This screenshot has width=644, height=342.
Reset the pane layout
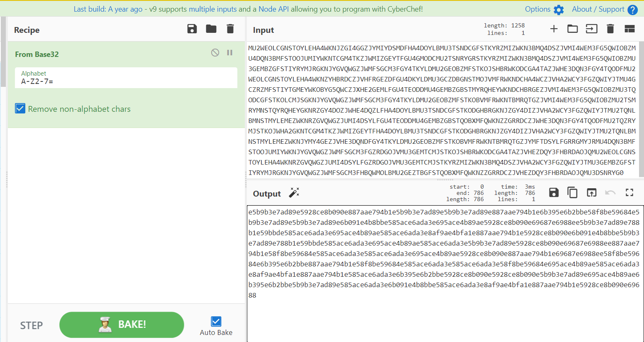coord(630,29)
